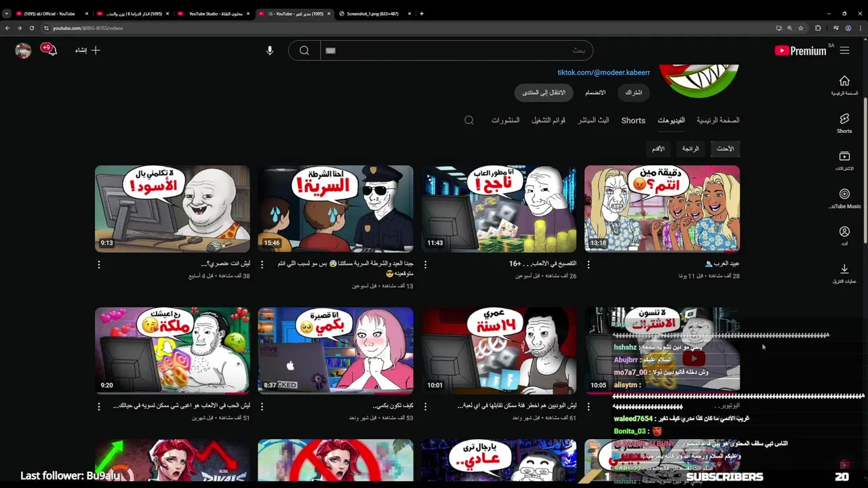
Task: Open the Create (إنشاء) button
Action: coord(87,50)
